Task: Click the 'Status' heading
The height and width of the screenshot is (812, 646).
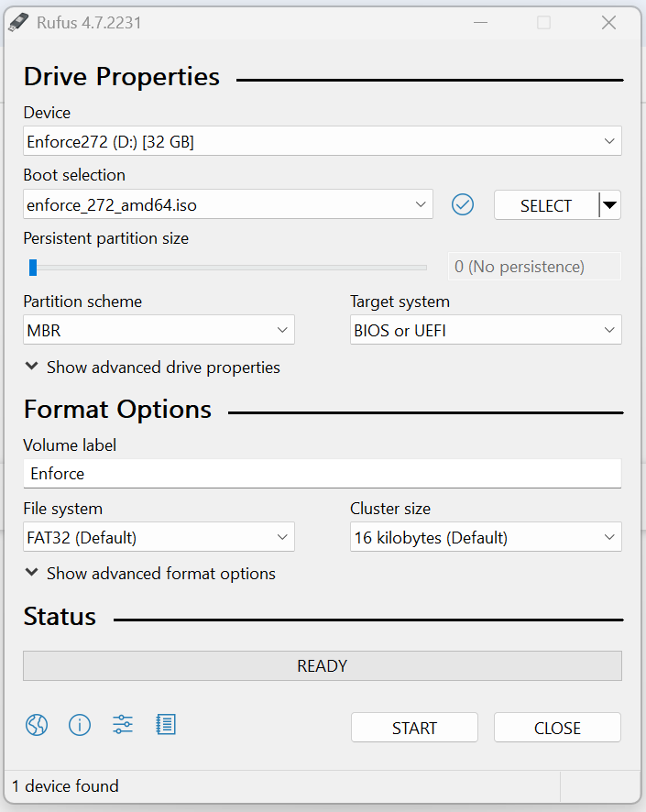Action: pyautogui.click(x=60, y=616)
